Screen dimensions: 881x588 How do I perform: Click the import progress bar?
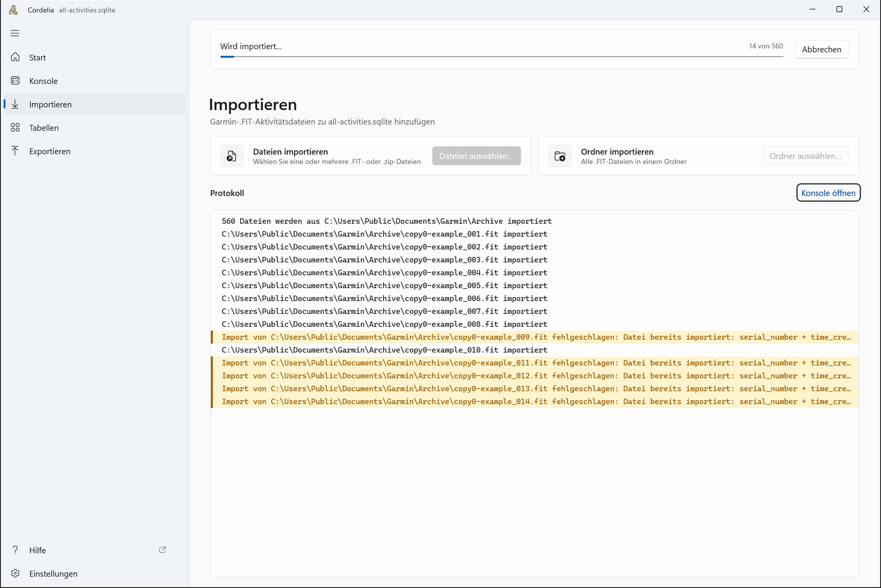click(501, 57)
